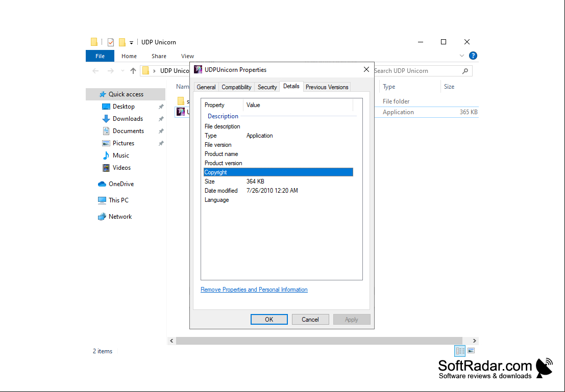Select the Product version row
The width and height of the screenshot is (565, 392).
click(278, 163)
